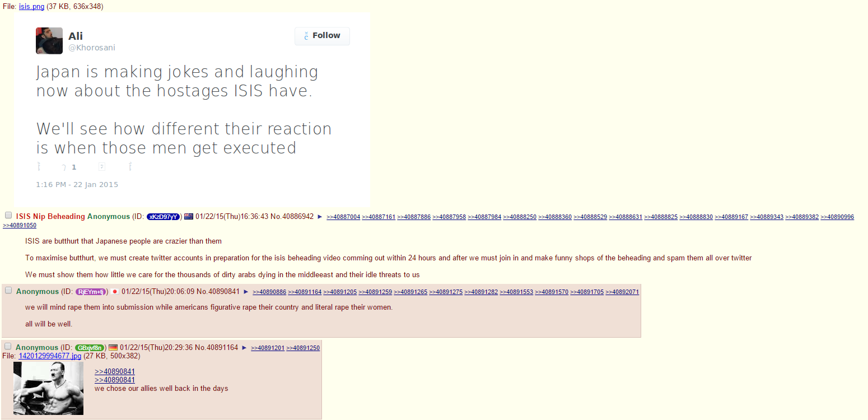Click the Follow button in tweet
The height and width of the screenshot is (420, 868).
(x=322, y=36)
